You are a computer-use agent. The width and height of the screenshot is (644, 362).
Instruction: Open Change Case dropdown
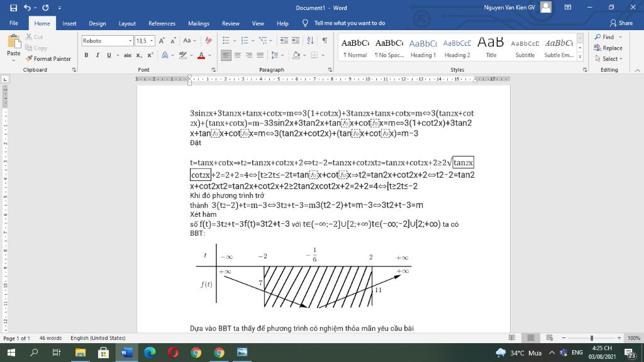190,41
